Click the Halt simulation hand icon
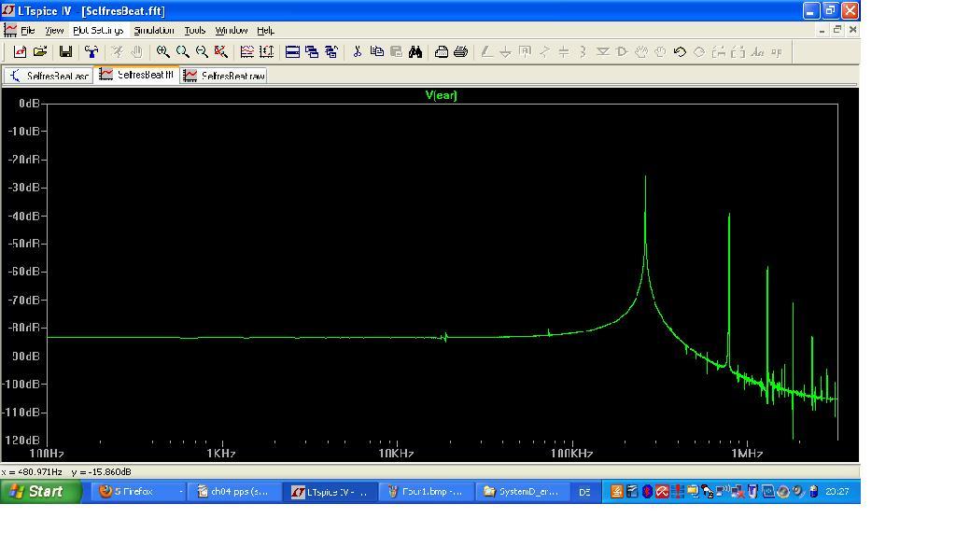The image size is (956, 560). pos(136,52)
